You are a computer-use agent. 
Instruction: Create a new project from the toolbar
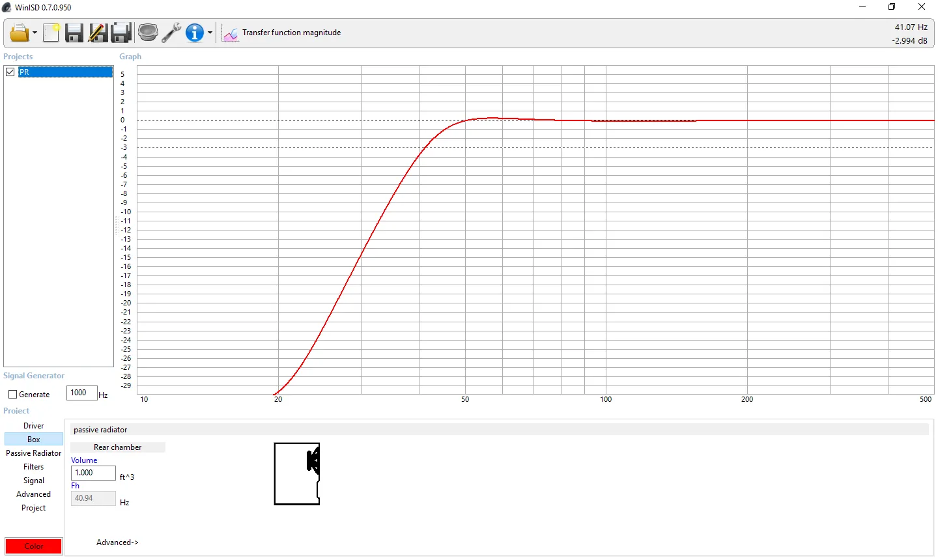click(x=51, y=33)
